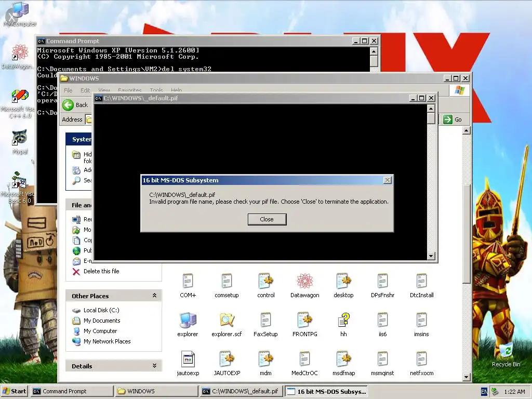
Task: Select the MedCtrOC file icon
Action: pyautogui.click(x=304, y=364)
